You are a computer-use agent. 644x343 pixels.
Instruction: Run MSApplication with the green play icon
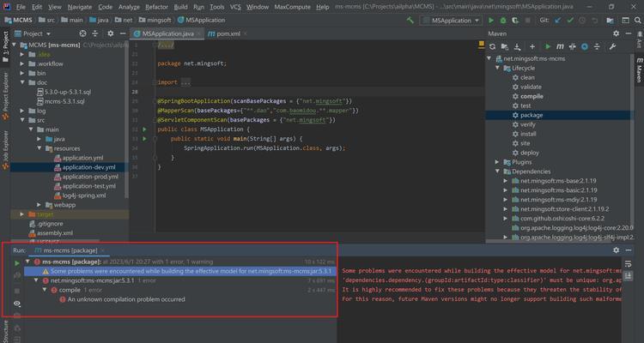pyautogui.click(x=491, y=20)
